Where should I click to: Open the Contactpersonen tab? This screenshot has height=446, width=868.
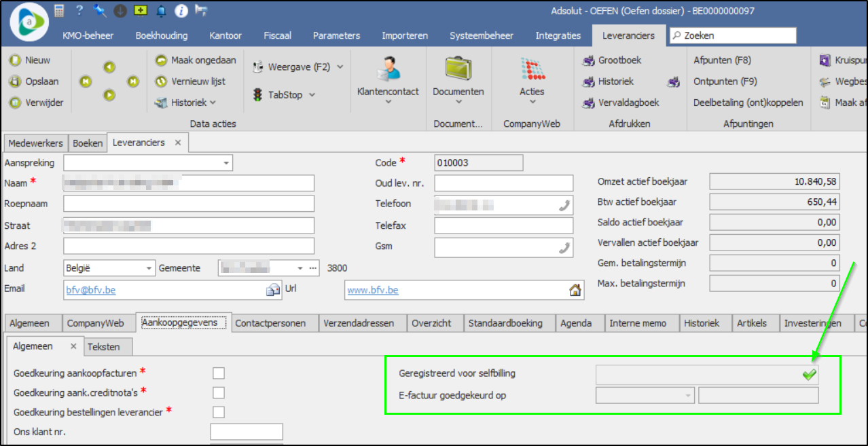coord(270,323)
